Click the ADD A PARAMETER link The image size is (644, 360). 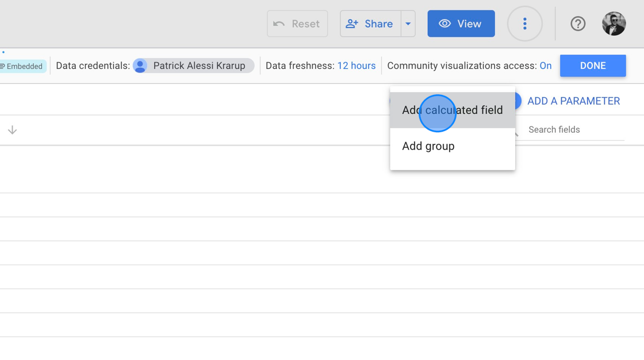point(573,101)
